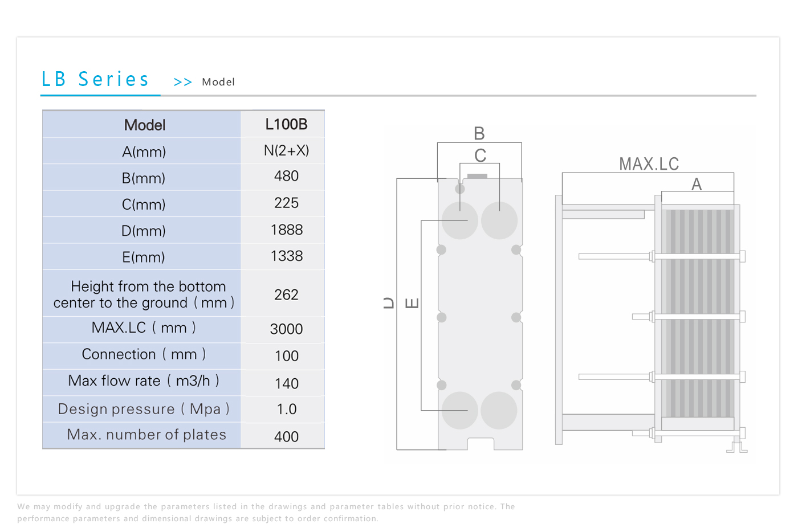
Task: Select the N(2+X) value cell
Action: click(x=286, y=150)
